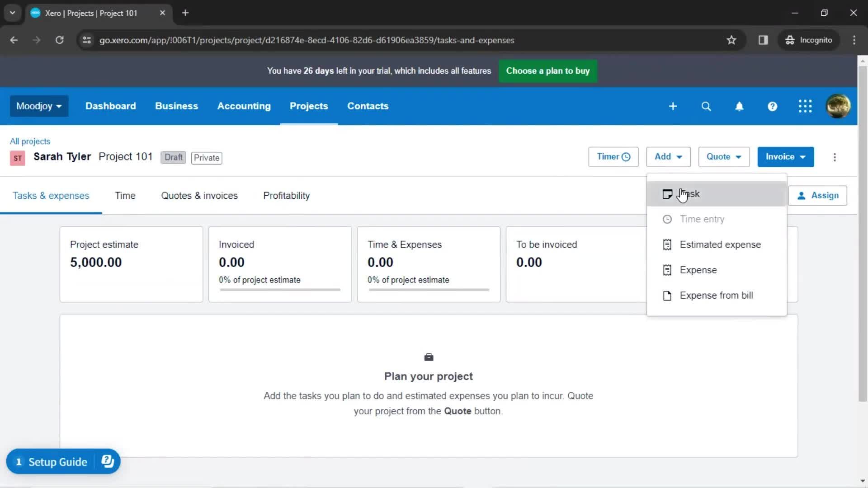Open the project more options kebab menu
This screenshot has width=868, height=488.
click(x=835, y=157)
